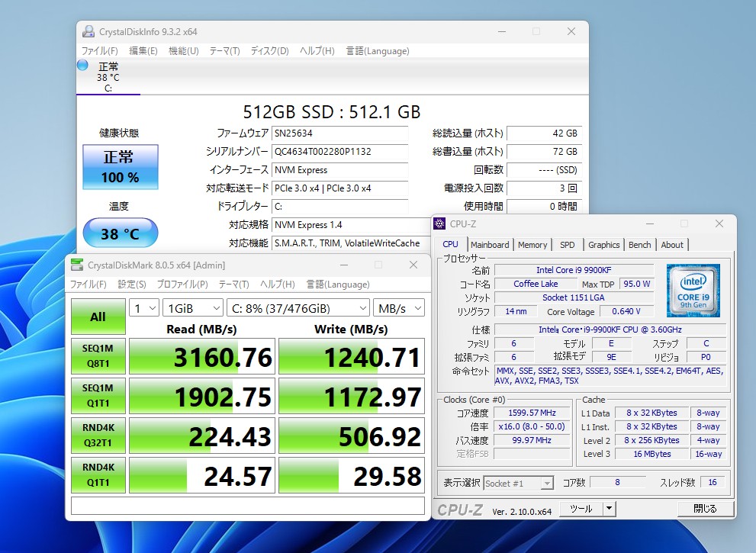Run all benchmarks with the All button
The height and width of the screenshot is (553, 756).
pyautogui.click(x=98, y=317)
